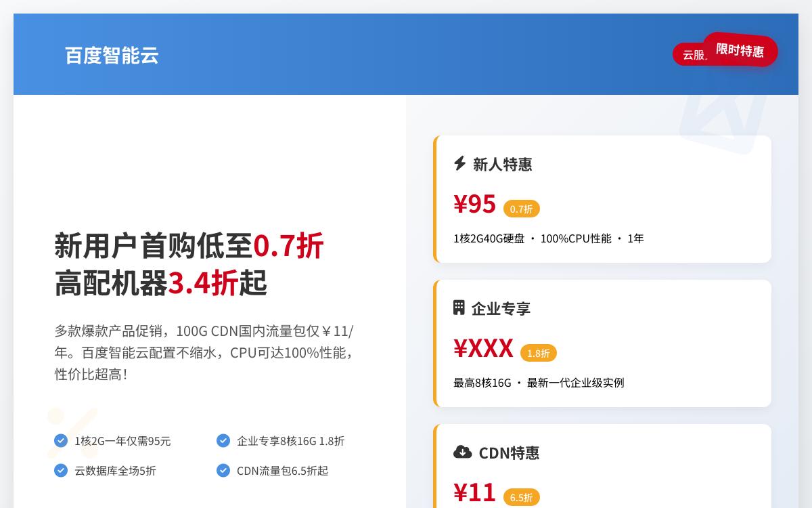Screen dimensions: 812x508
Task: Click the text CDN流量包6.5折起
Action: 282,470
